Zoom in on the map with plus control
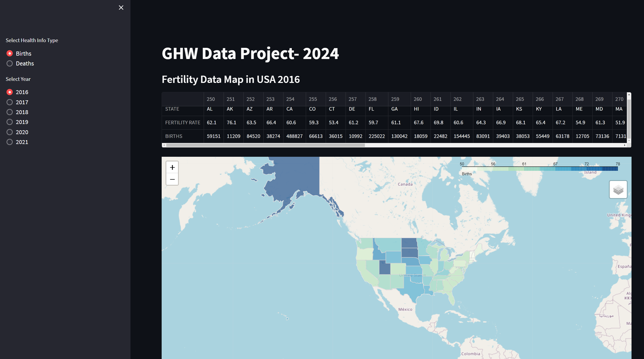The width and height of the screenshot is (644, 359). point(172,167)
